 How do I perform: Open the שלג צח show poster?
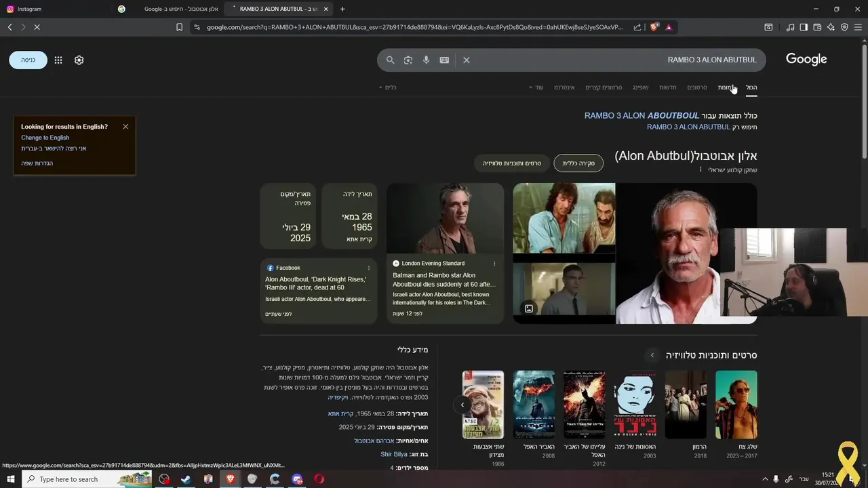tap(736, 405)
